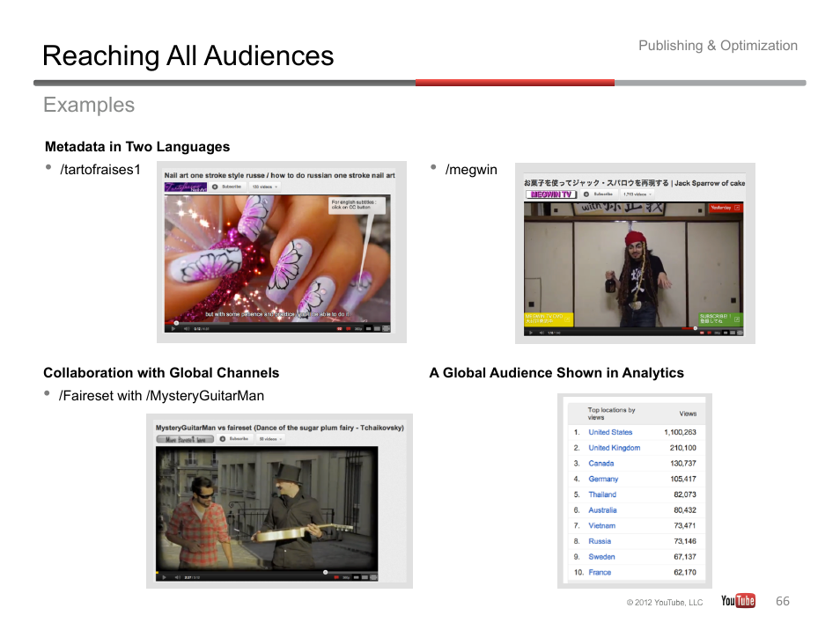Image resolution: width=840 pixels, height=630 pixels.
Task: Click the 1,100,263 views value
Action: click(680, 432)
